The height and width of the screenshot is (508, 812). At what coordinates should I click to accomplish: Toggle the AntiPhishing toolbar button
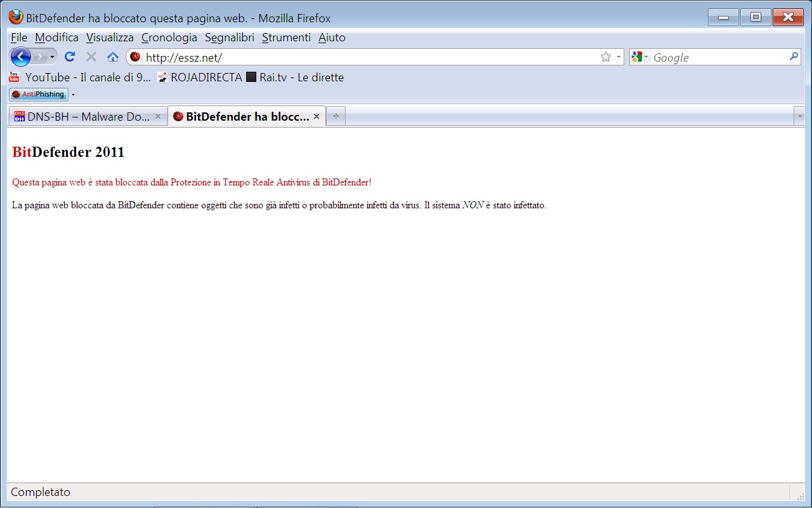(38, 94)
